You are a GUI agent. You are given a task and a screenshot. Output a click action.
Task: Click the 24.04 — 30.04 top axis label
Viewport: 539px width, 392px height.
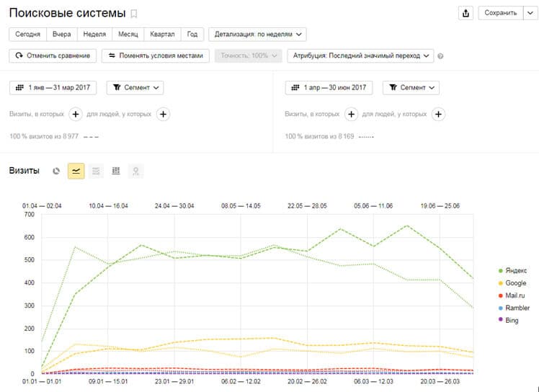(174, 206)
